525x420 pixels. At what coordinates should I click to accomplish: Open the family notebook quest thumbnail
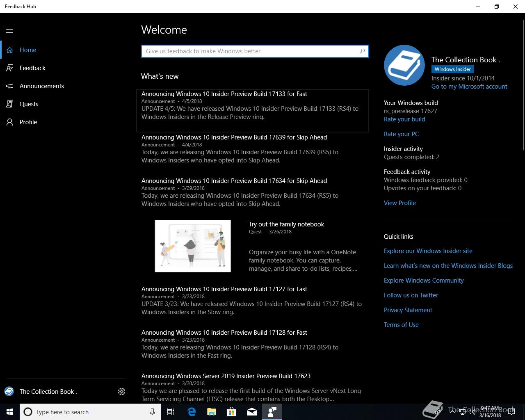click(193, 246)
